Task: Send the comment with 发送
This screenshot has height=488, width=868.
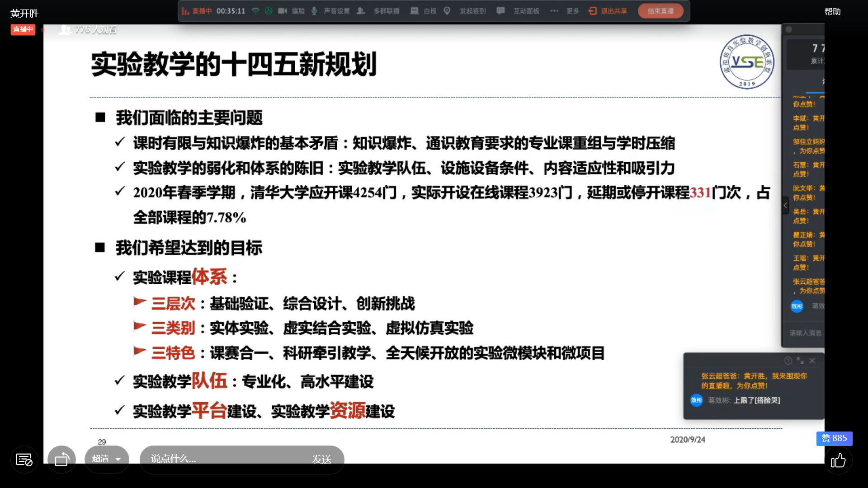Action: click(322, 460)
